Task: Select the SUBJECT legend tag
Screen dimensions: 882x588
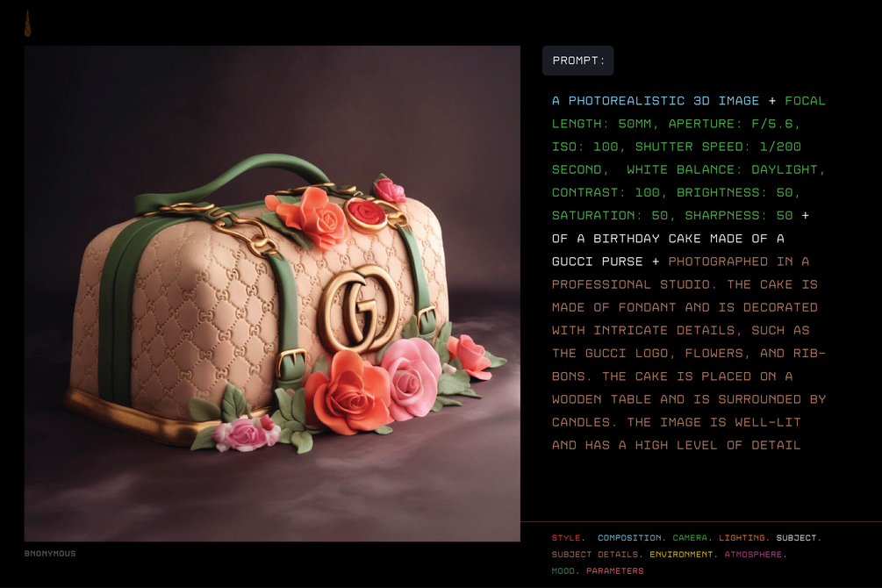Action: pos(796,538)
